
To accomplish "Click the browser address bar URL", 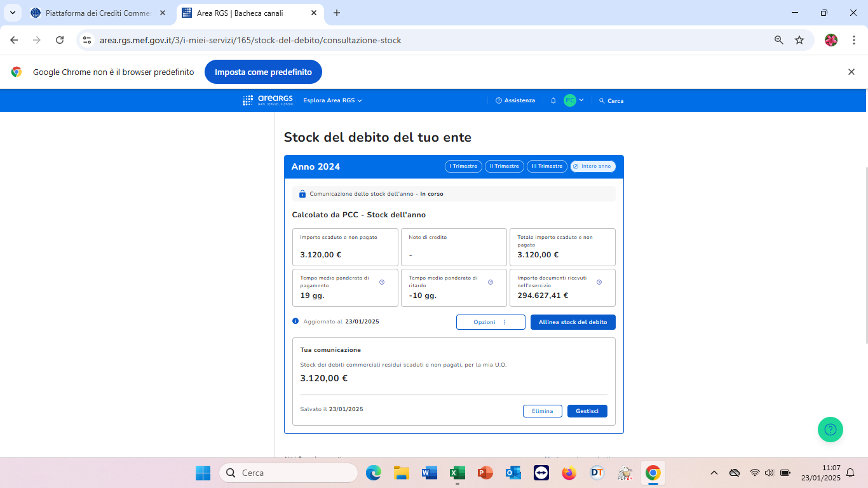I will pos(250,40).
